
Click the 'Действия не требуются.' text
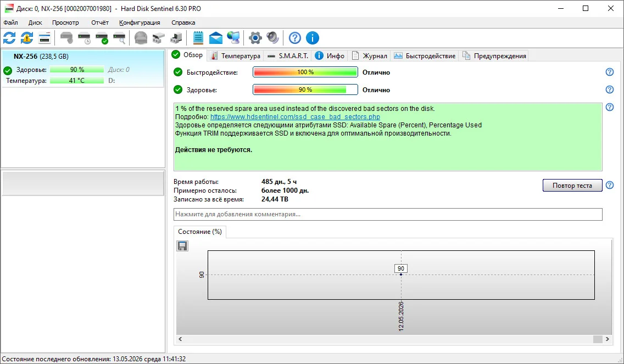click(x=213, y=150)
